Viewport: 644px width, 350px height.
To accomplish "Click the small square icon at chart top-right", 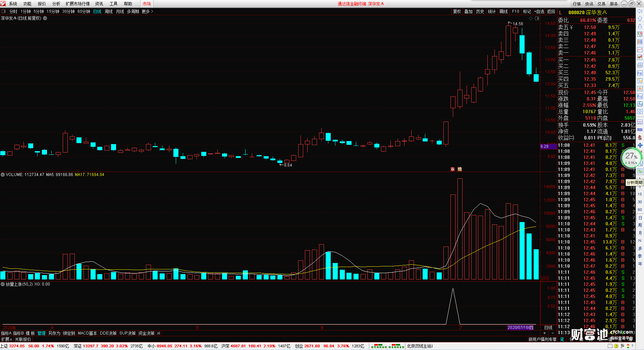I will pyautogui.click(x=537, y=18).
